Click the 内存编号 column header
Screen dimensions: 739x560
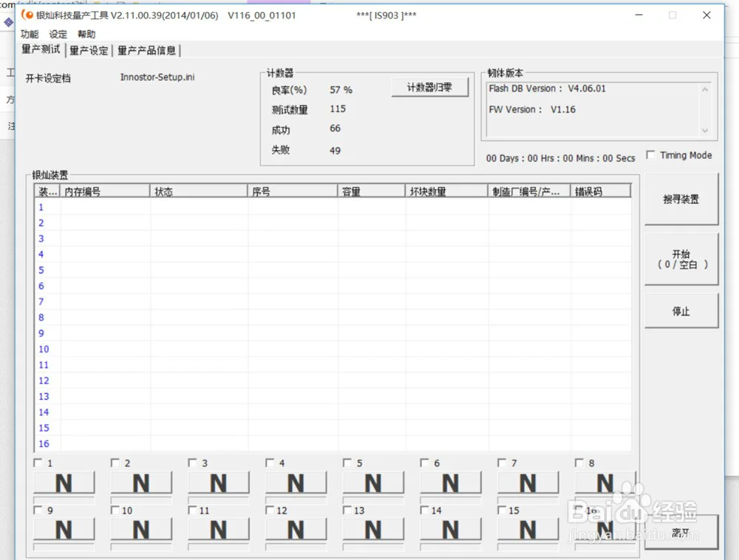click(x=105, y=191)
